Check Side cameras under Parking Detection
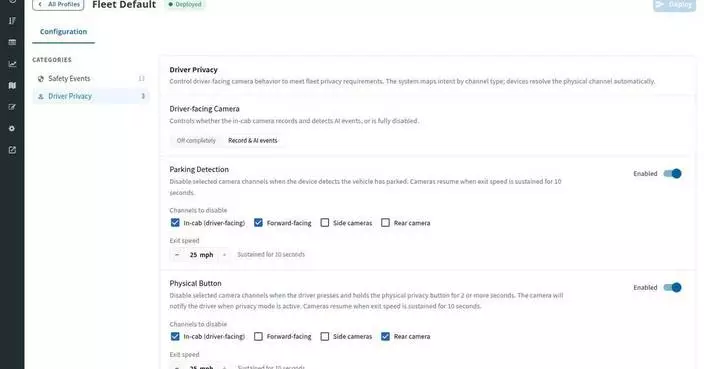 click(x=325, y=223)
